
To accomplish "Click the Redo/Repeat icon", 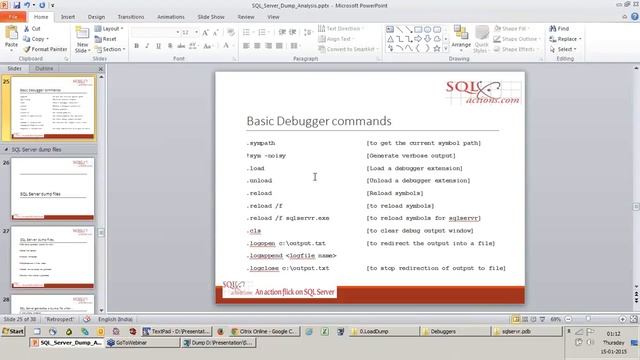I will point(42,5).
